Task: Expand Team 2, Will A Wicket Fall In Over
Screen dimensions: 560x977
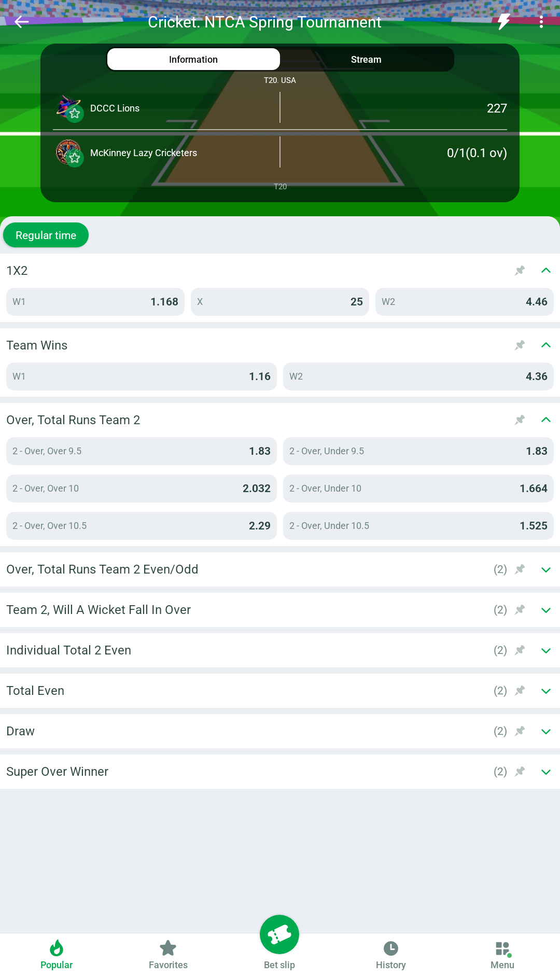Action: [545, 610]
